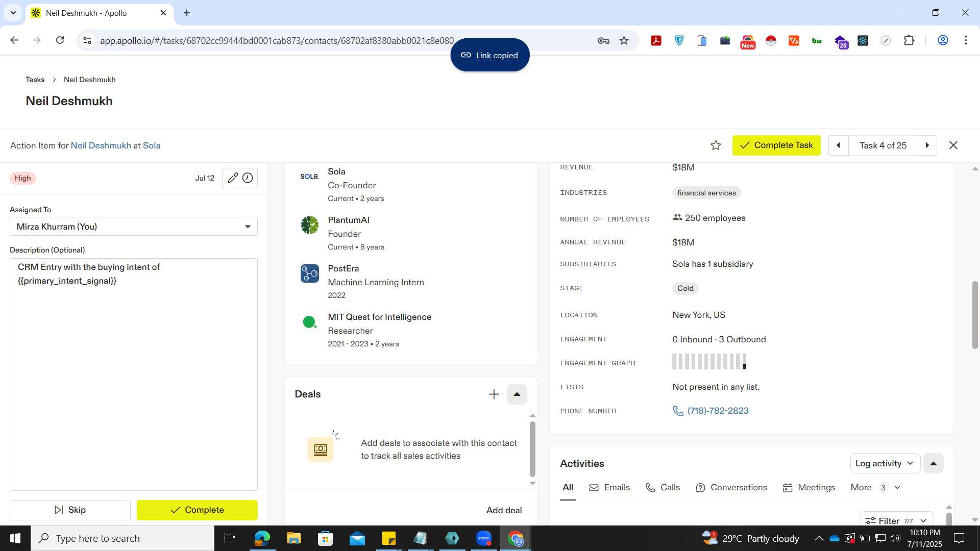Add a new deal with plus icon
The image size is (980, 551).
[x=494, y=394]
